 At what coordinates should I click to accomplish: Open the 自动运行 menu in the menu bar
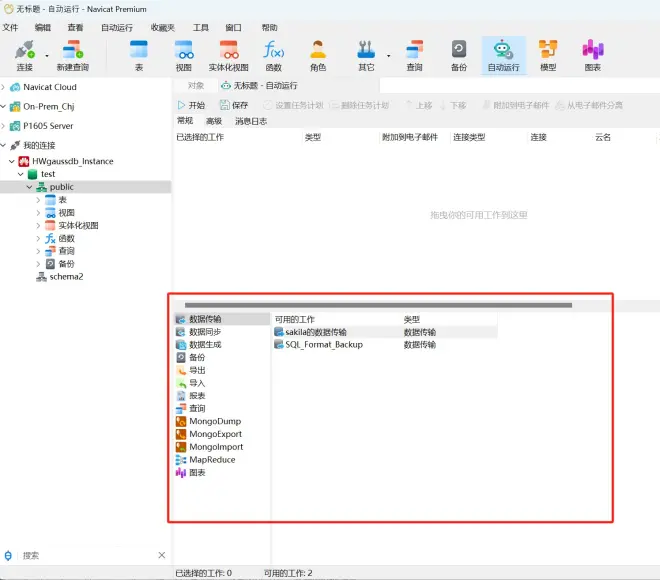117,28
